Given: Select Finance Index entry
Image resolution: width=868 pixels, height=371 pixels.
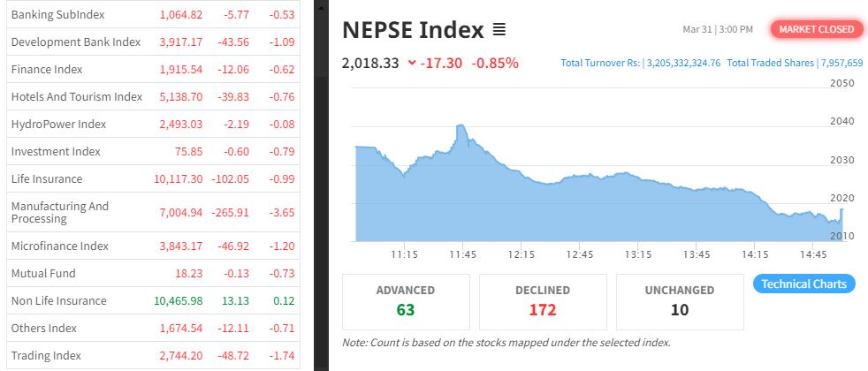Looking at the screenshot, I should pyautogui.click(x=47, y=69).
